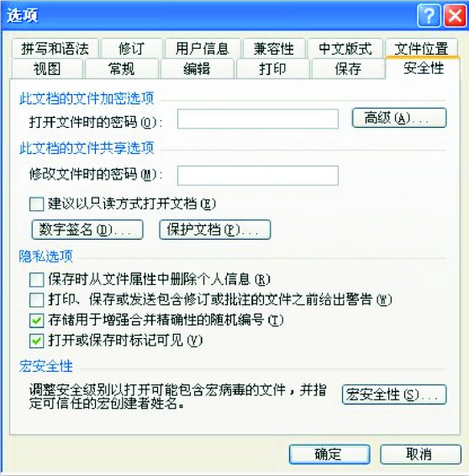The image size is (469, 476).
Task: Select the 保存 tab
Action: coord(348,69)
